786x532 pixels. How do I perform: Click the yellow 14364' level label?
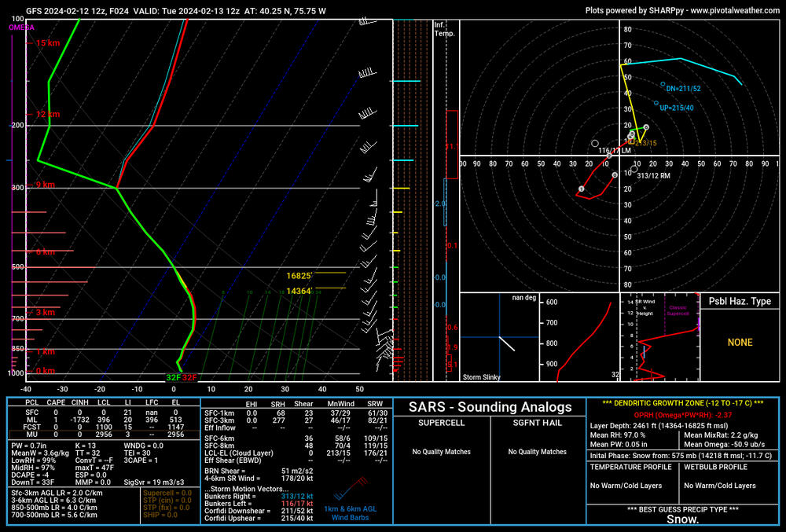299,291
